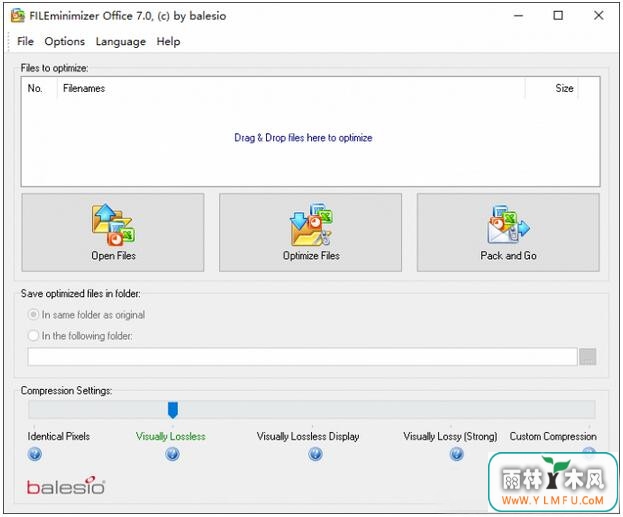Click the Open Files button
Viewport: 623px width, 517px height.
tap(113, 232)
